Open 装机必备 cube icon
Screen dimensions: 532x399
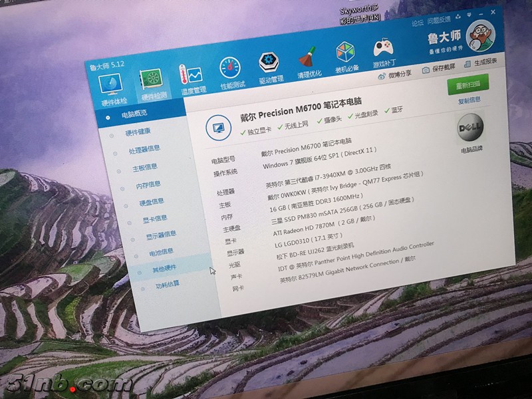click(x=346, y=53)
